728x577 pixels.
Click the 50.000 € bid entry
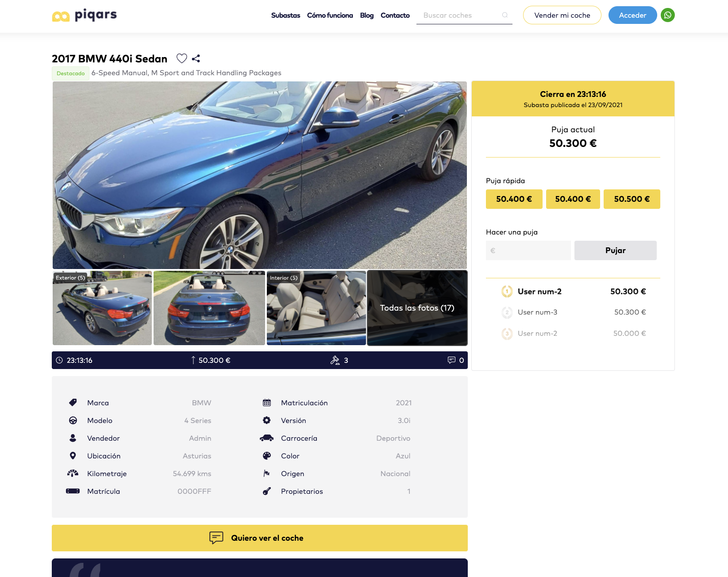(x=629, y=334)
